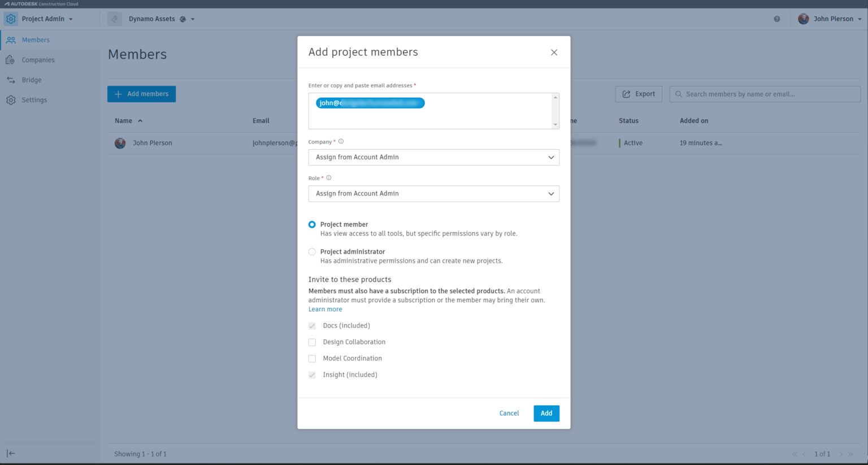Open project Settings via the gear icon
This screenshot has height=465, width=868.
[10, 99]
